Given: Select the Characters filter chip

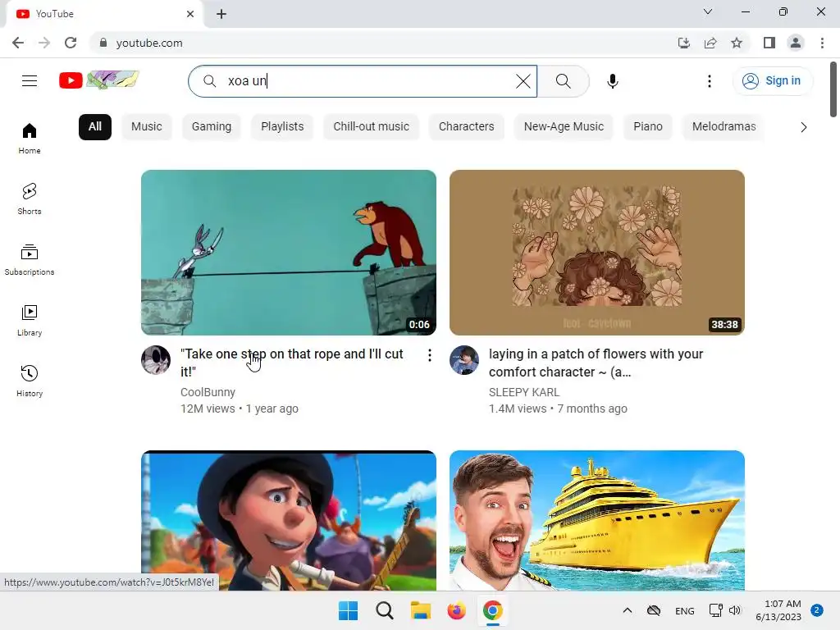Looking at the screenshot, I should [x=467, y=127].
